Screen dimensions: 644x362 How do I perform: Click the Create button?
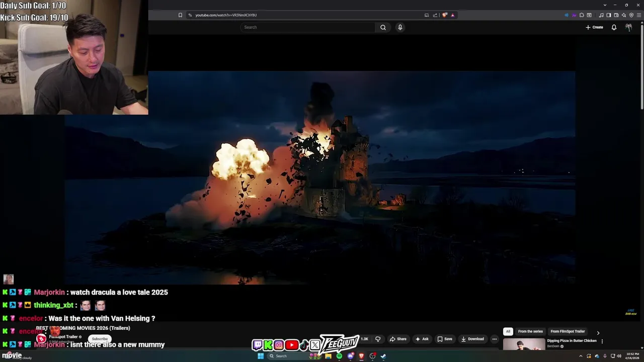click(594, 27)
